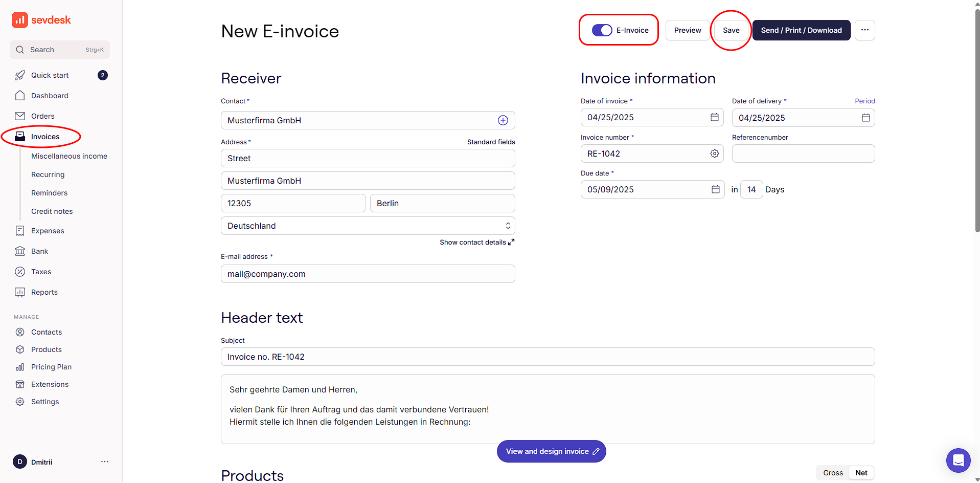The width and height of the screenshot is (980, 483).
Task: Select the Taxes sidebar icon
Action: 20,272
